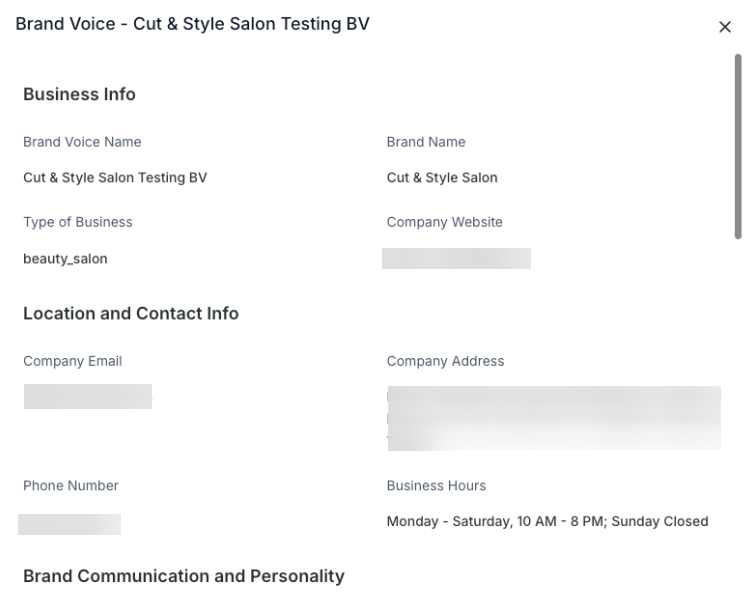Click the blurred company website value
750x613 pixels.
coord(456,259)
